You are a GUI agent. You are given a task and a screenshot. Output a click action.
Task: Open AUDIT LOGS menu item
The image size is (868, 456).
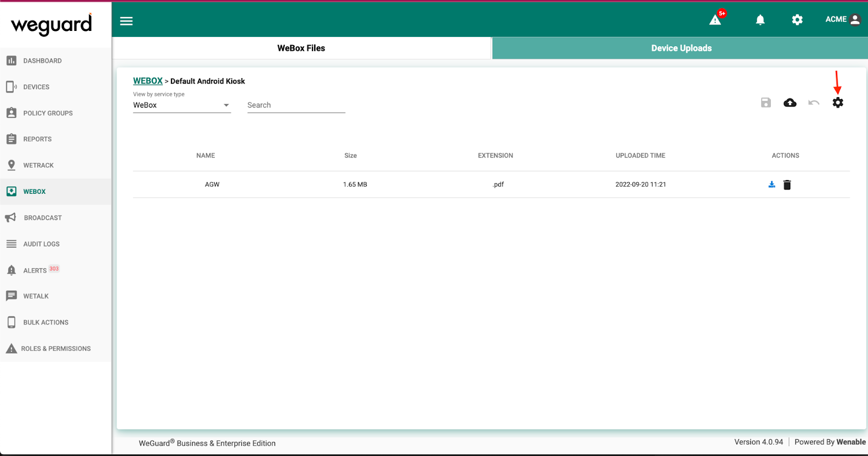tap(41, 244)
